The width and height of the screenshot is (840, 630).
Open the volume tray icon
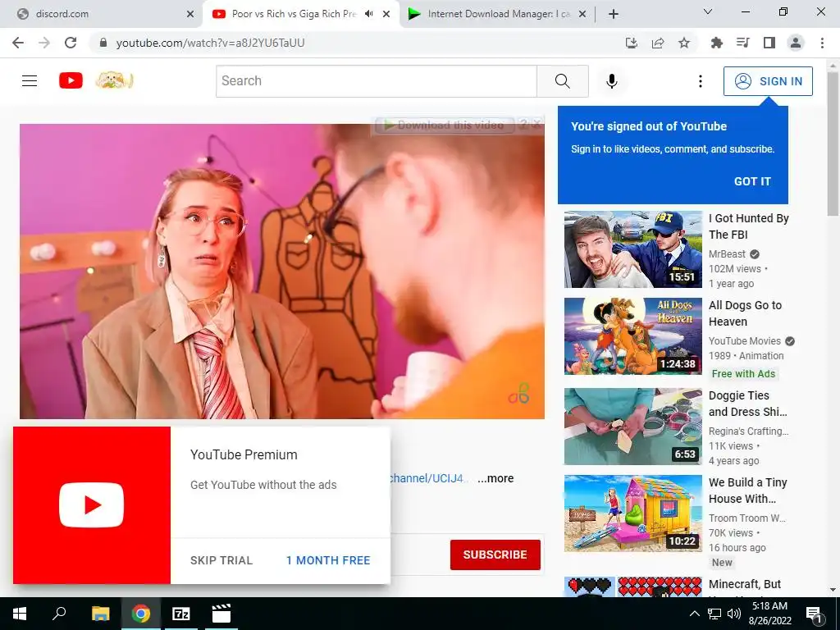point(734,614)
